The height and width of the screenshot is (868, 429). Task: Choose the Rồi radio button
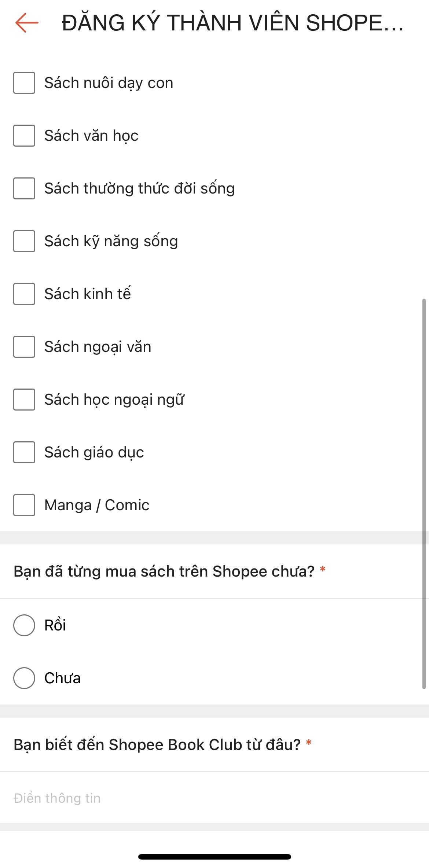[x=24, y=625]
